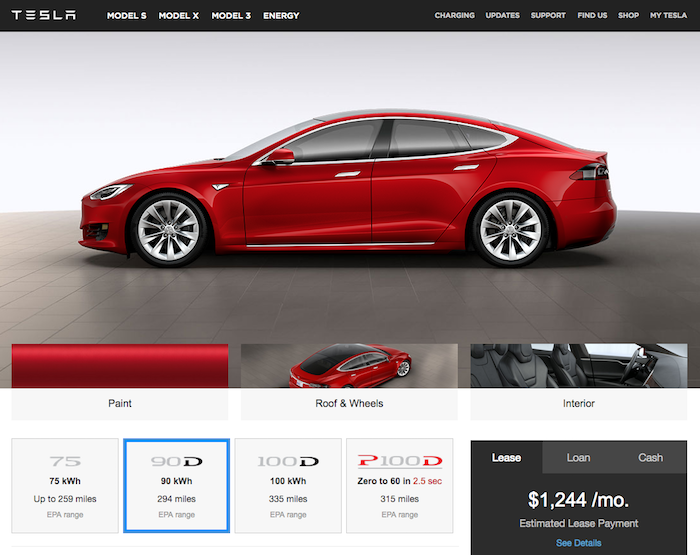This screenshot has width=700, height=555.
Task: Switch to the Loan tab
Action: tap(578, 457)
